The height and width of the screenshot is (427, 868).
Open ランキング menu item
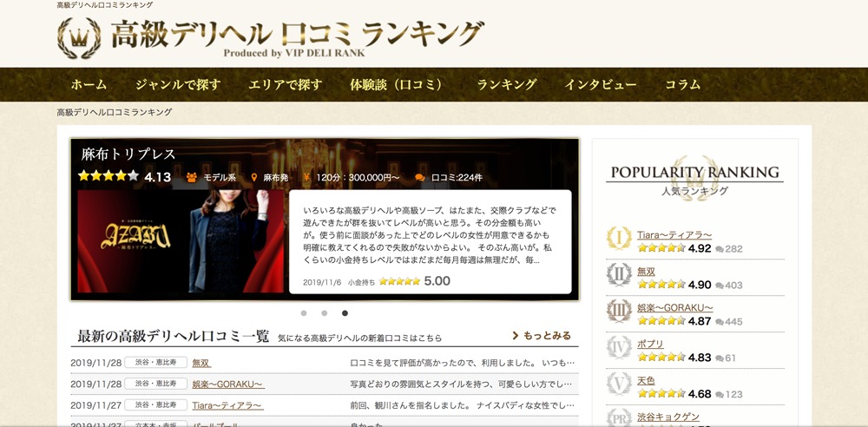click(507, 85)
